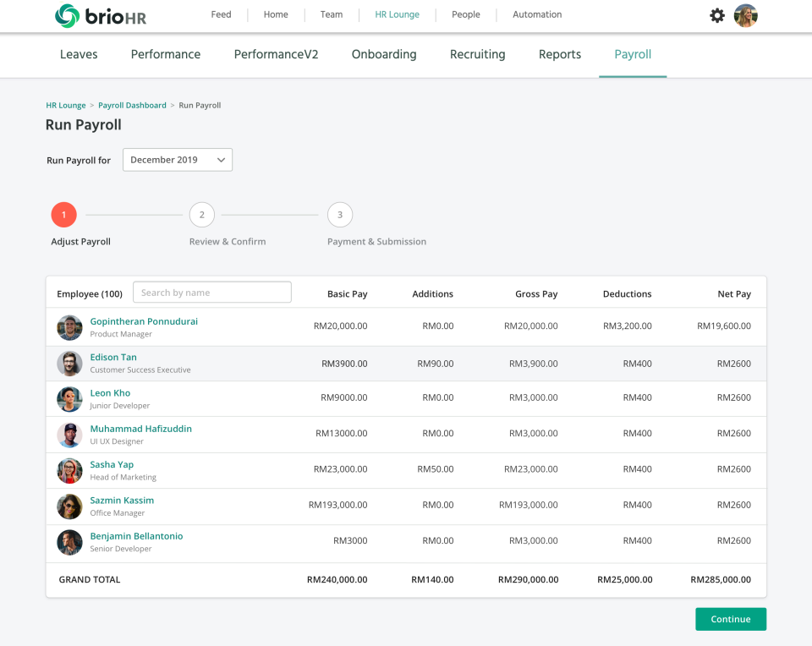Viewport: 812px width, 646px height.
Task: Select the Reports tab
Action: (x=559, y=54)
